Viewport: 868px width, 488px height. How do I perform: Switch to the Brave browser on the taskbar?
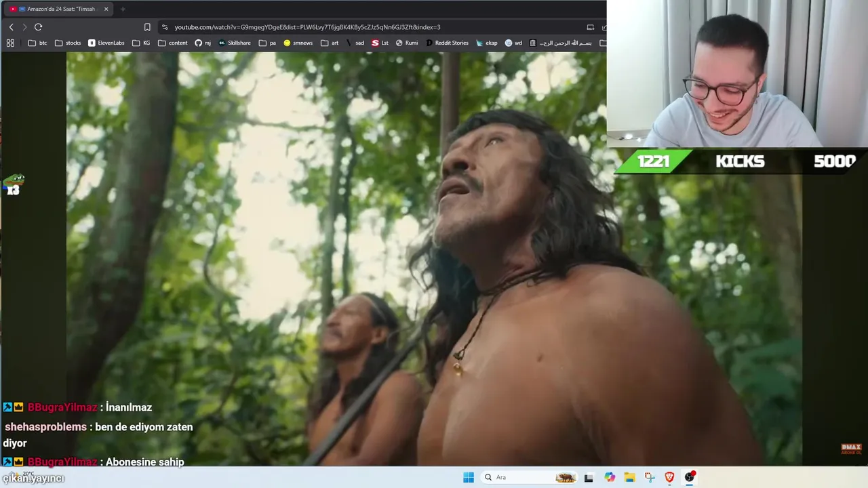669,477
